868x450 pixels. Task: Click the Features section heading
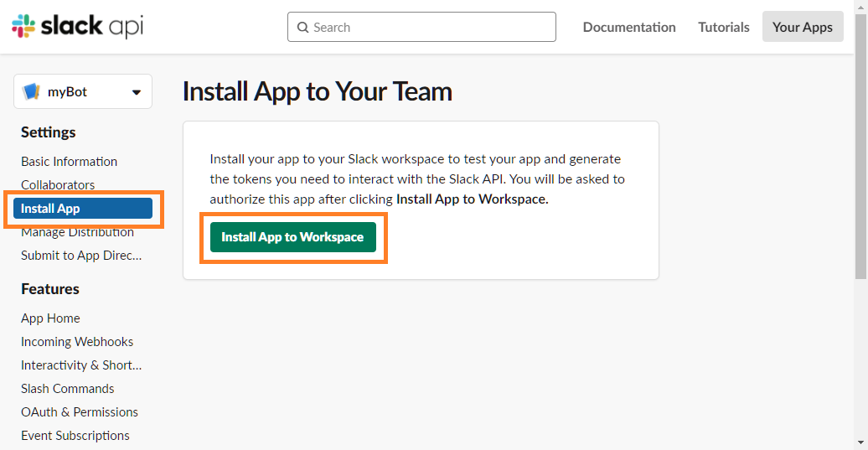click(49, 289)
